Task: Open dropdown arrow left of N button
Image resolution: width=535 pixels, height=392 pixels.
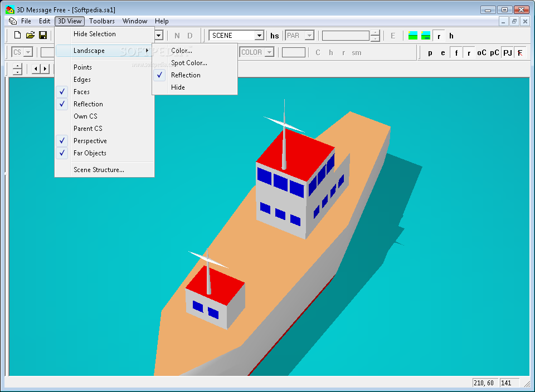Action: [x=159, y=36]
